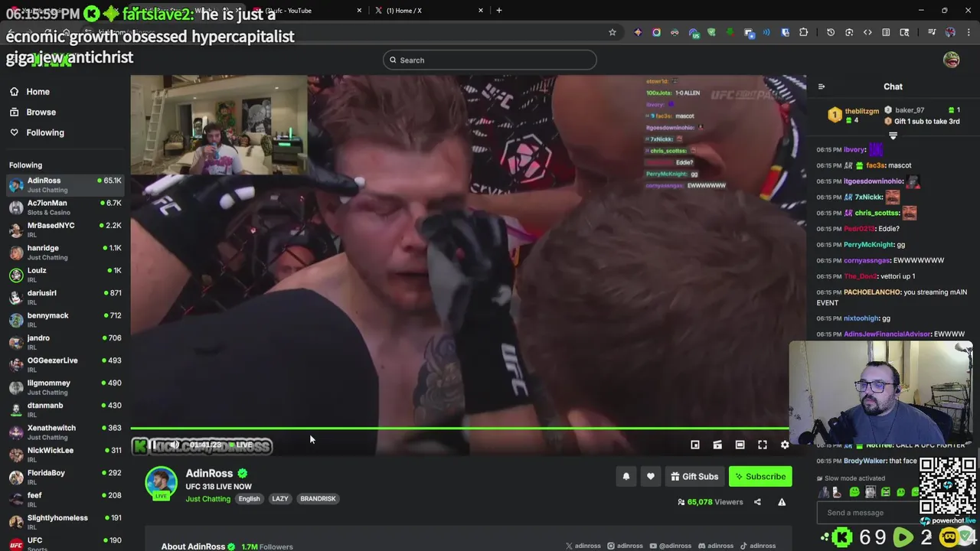Open a new browser tab
980x551 pixels.
[499, 11]
